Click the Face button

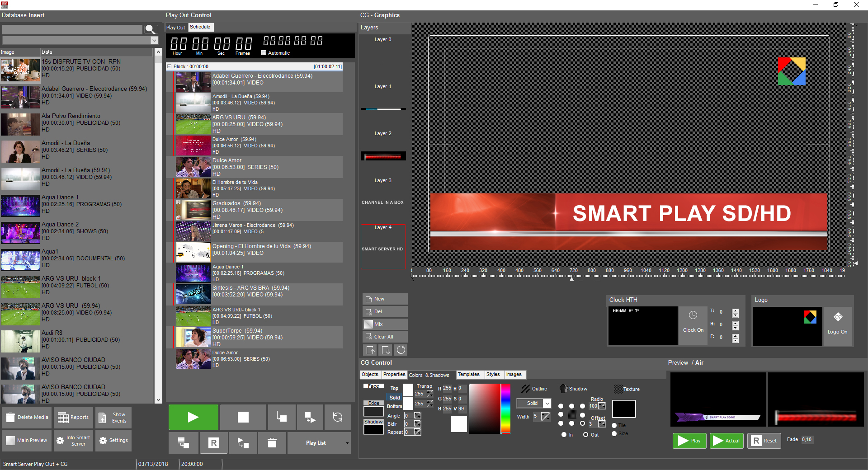[x=373, y=386]
